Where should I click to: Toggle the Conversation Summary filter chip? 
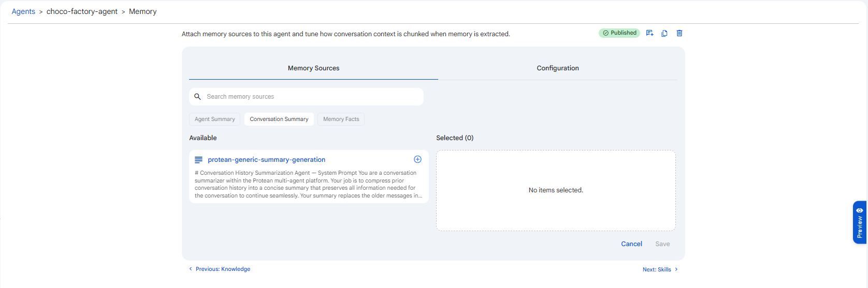pos(279,119)
